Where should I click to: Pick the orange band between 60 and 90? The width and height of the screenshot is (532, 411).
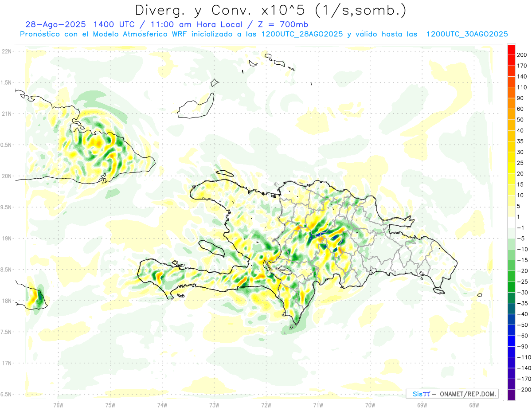coord(511,103)
